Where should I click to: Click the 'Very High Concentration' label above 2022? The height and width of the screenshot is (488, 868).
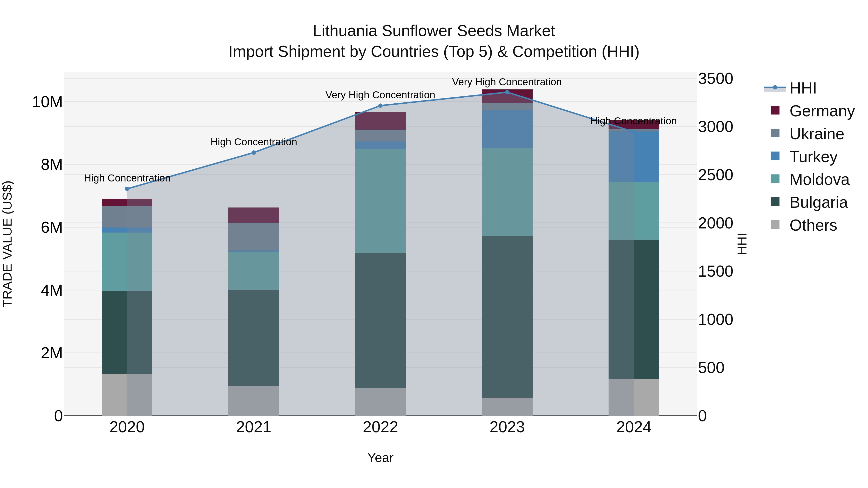click(380, 95)
